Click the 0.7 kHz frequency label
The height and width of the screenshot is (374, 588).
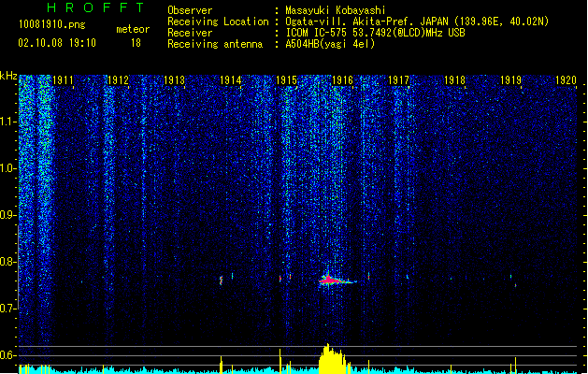(7, 309)
